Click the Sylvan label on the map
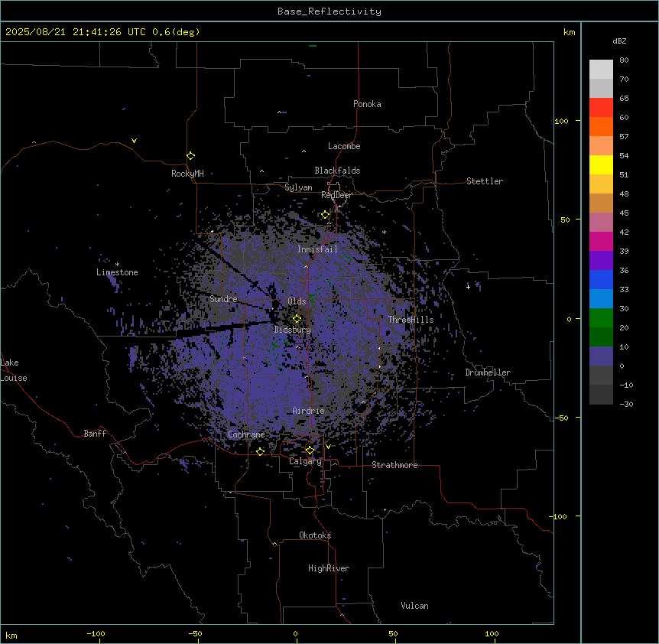Image resolution: width=659 pixels, height=644 pixels. coord(298,187)
